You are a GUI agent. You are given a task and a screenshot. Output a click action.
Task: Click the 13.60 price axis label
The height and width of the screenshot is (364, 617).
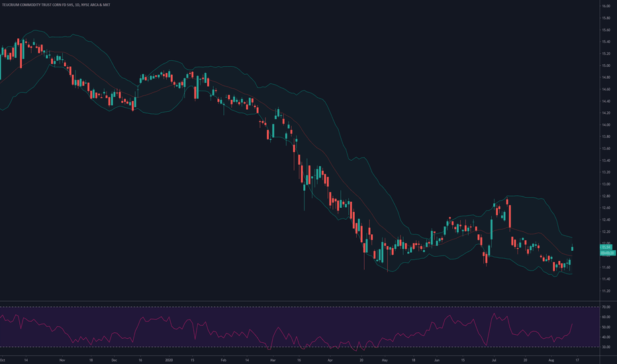pyautogui.click(x=606, y=148)
